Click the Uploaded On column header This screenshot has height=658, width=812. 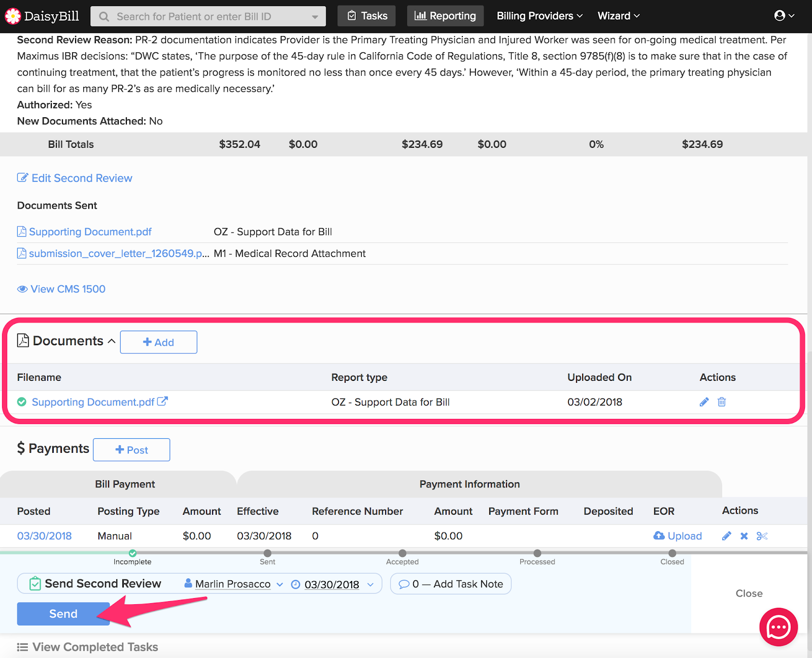coord(599,377)
